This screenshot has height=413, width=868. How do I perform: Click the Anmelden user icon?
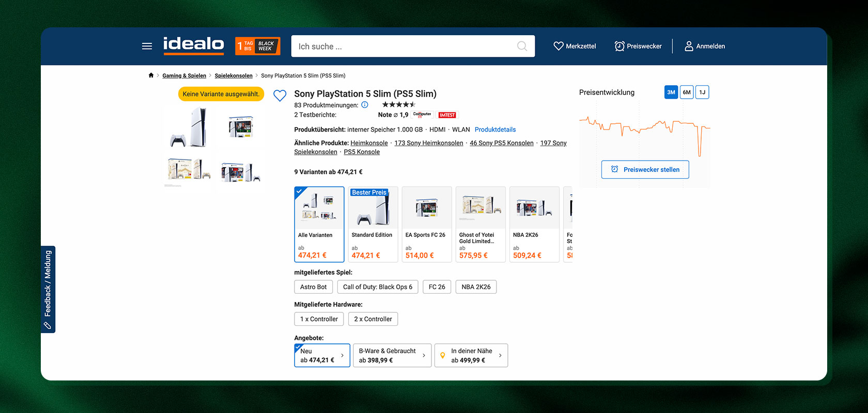[689, 46]
